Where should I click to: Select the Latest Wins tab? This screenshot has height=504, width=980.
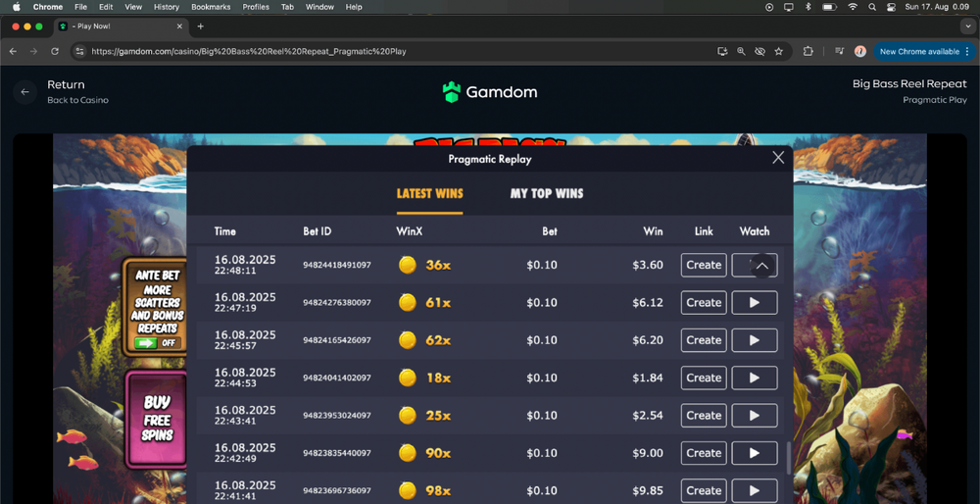429,193
